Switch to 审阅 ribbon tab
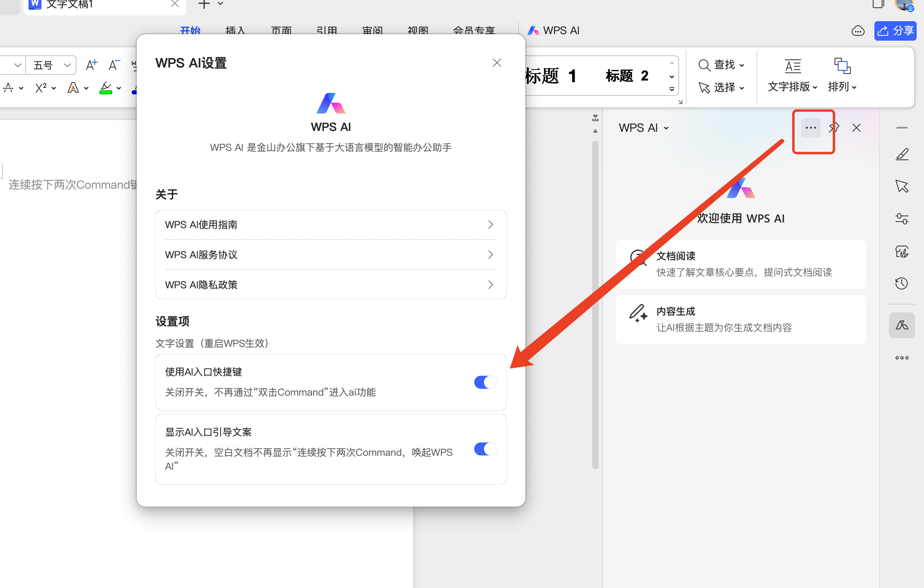 (x=373, y=30)
